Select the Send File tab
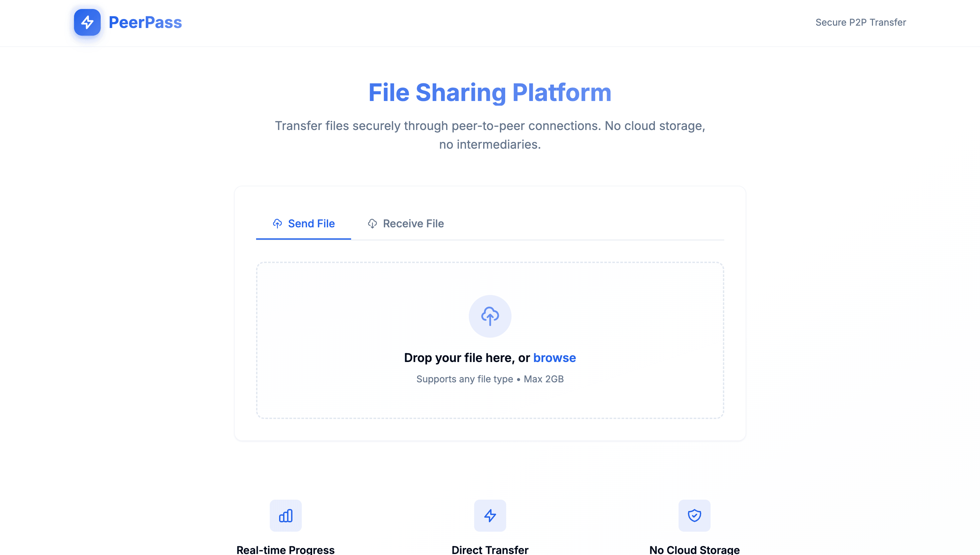Viewport: 980px width, 555px height. pyautogui.click(x=303, y=224)
